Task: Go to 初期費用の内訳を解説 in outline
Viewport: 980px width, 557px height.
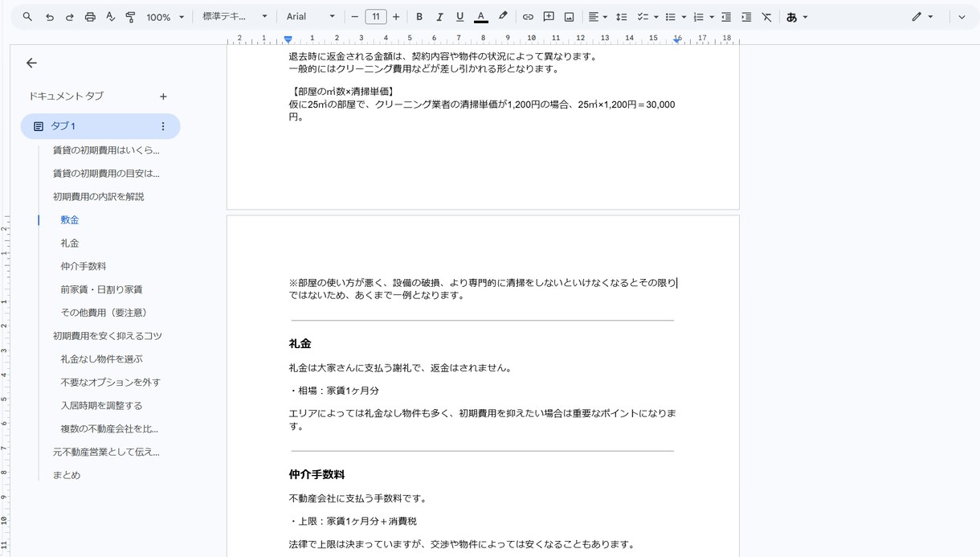Action: (99, 197)
